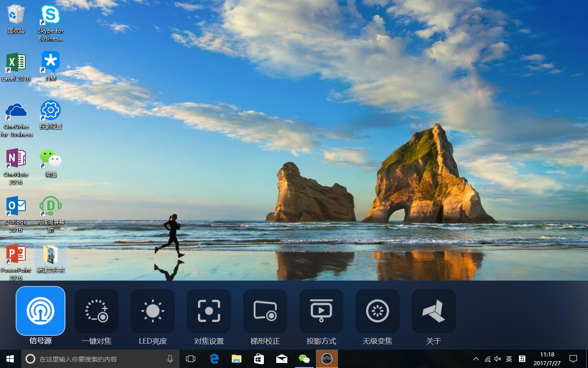Image resolution: width=588 pixels, height=368 pixels.
Task: Open the 无线同屏帮助 desktop shortcut
Action: [x=51, y=211]
